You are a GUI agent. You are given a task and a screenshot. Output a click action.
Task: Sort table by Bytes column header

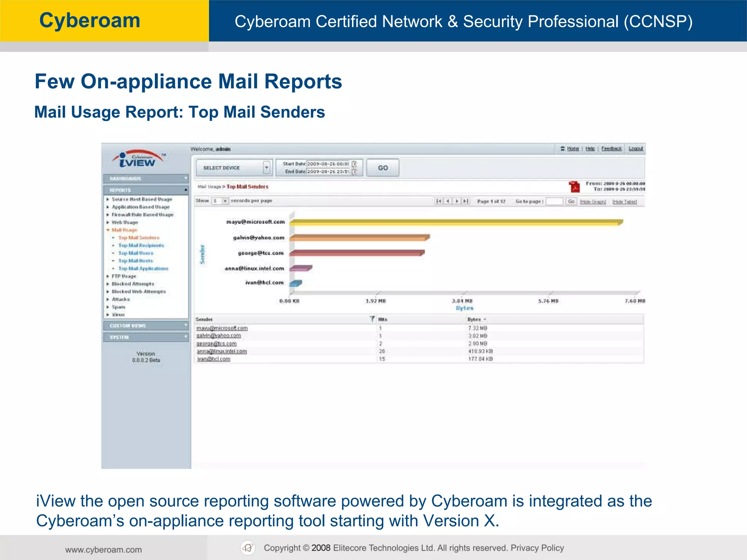474,319
